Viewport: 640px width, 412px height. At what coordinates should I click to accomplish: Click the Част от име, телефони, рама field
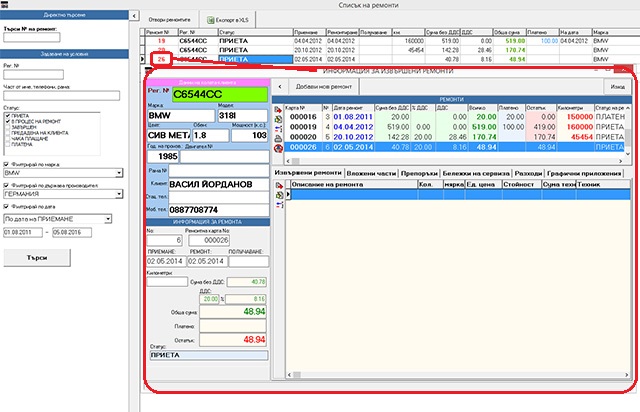coord(62,96)
